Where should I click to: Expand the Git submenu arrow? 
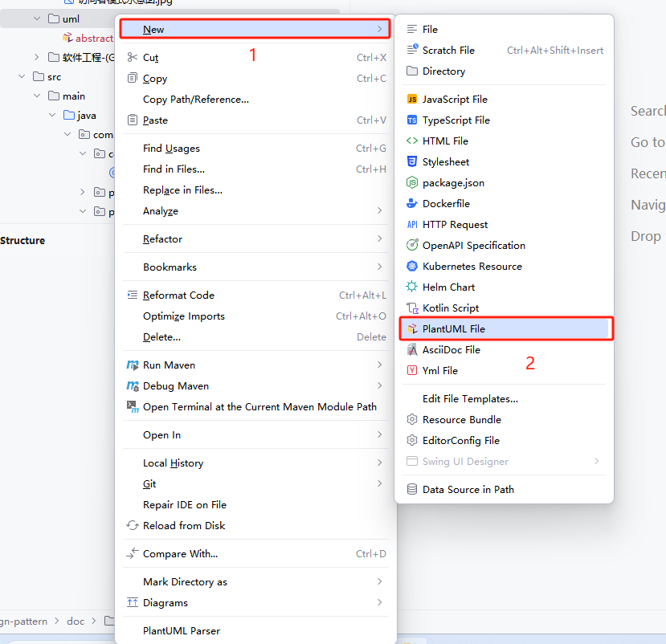click(379, 484)
